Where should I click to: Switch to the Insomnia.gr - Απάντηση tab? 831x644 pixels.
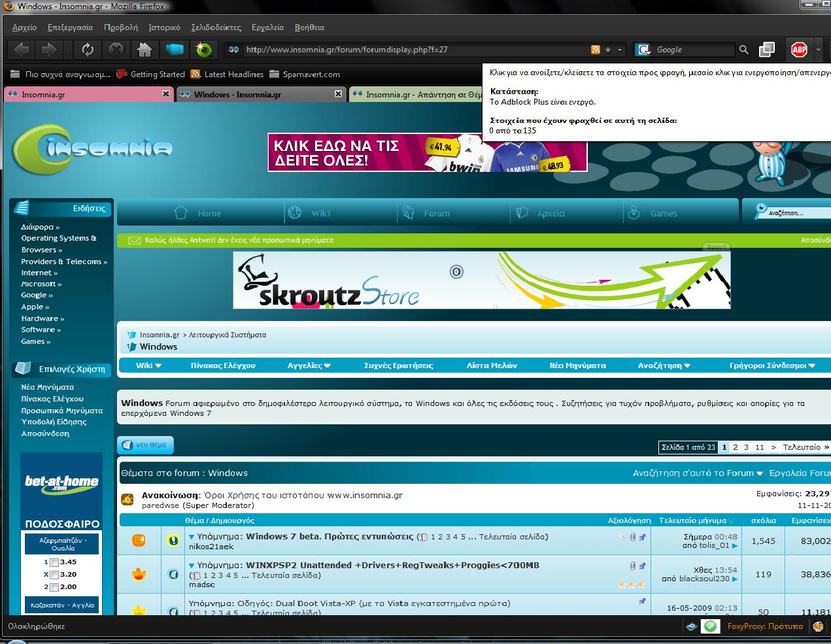tap(416, 94)
